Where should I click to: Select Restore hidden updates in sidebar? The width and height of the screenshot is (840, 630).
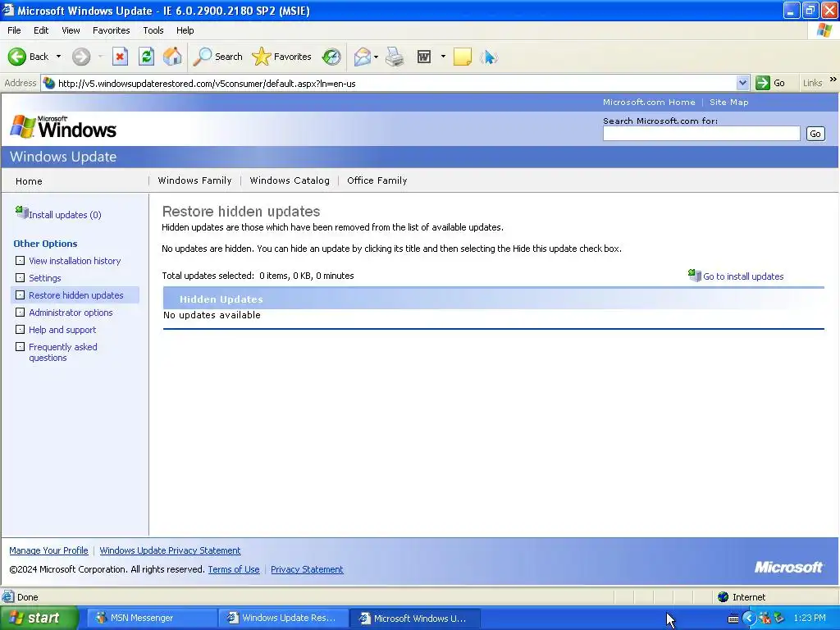point(76,295)
